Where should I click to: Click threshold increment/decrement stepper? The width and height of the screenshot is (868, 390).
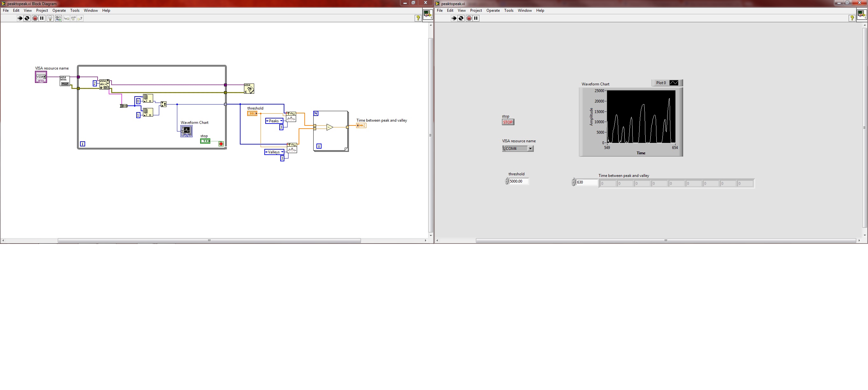pyautogui.click(x=507, y=181)
